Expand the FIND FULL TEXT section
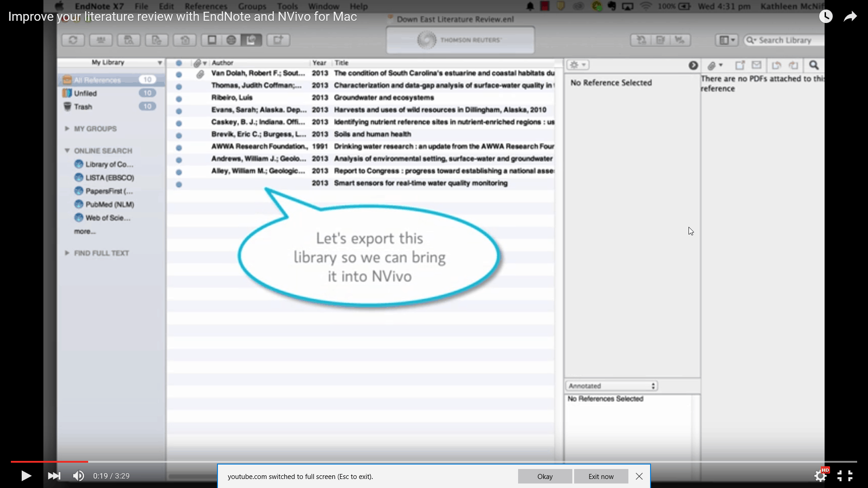Screen dimensions: 868x488 (x=67, y=253)
